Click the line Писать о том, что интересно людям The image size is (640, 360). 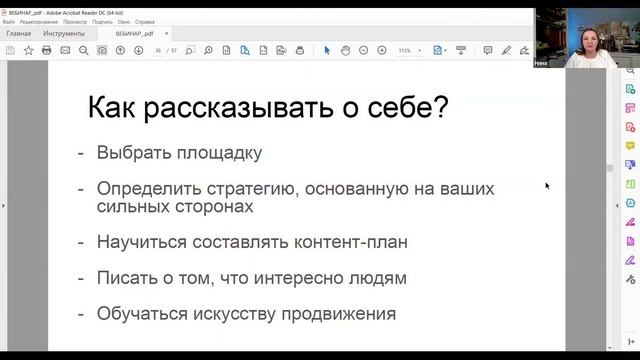[x=251, y=278]
